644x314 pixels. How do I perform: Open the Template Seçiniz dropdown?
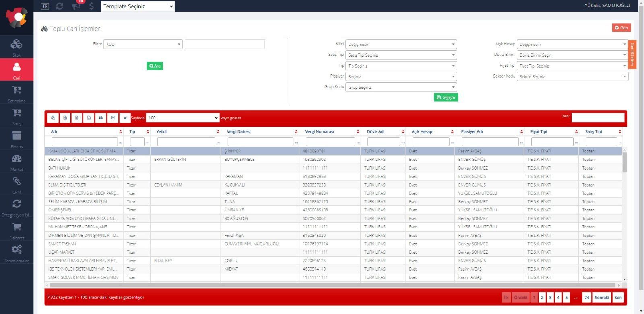pyautogui.click(x=138, y=6)
